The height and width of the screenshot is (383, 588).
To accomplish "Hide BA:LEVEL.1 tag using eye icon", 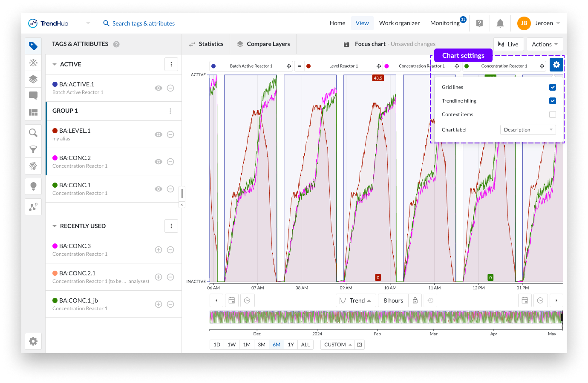I will click(159, 134).
